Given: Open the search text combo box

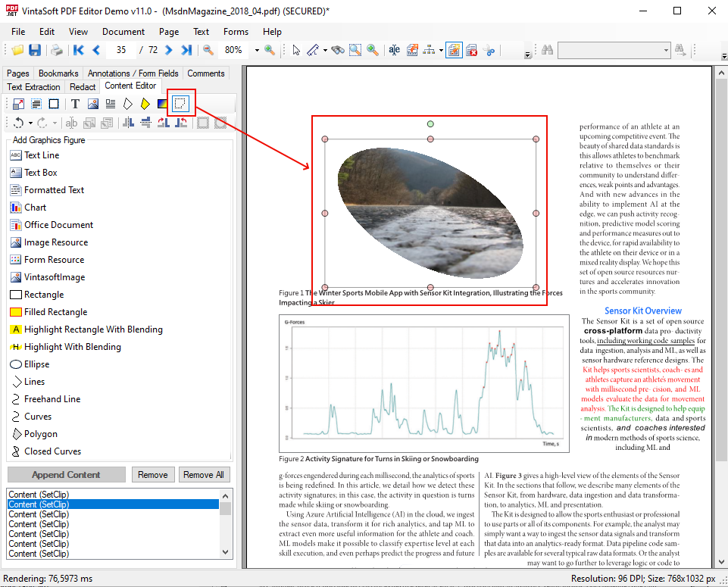Looking at the screenshot, I should coord(614,50).
